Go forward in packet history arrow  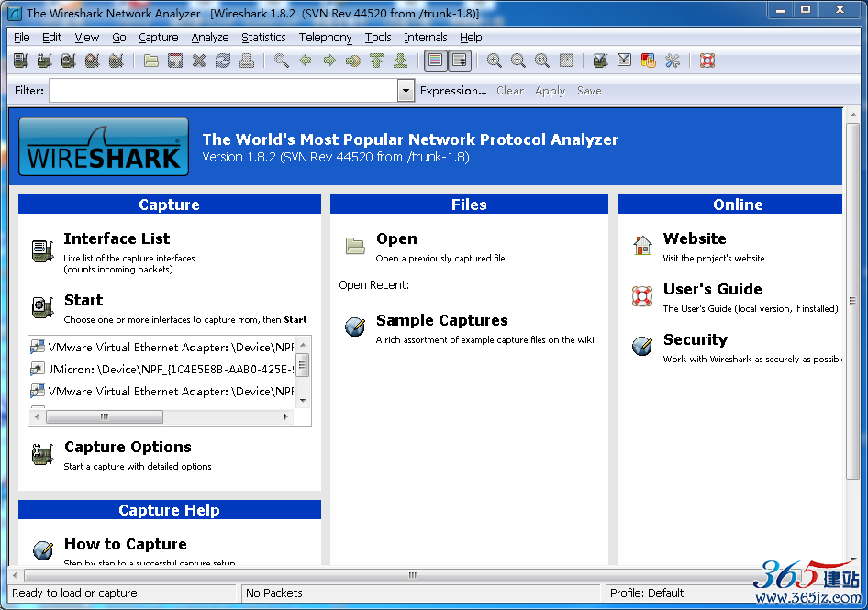(328, 61)
